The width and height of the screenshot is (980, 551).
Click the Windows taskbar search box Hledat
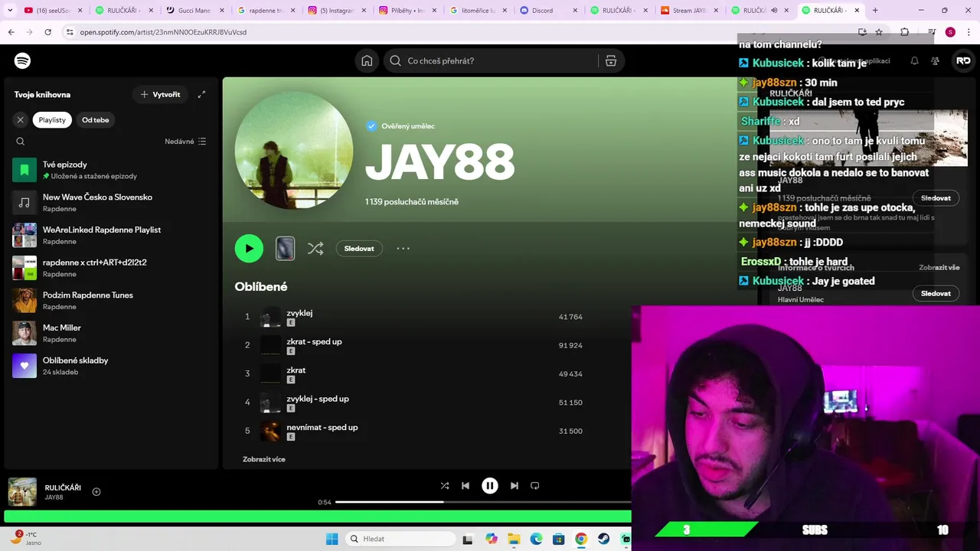tap(400, 539)
